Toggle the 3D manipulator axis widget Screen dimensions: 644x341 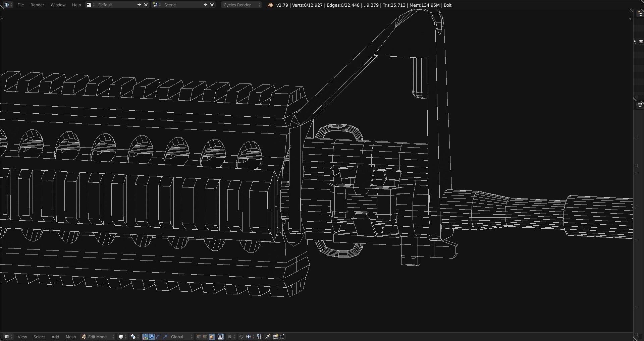point(145,337)
